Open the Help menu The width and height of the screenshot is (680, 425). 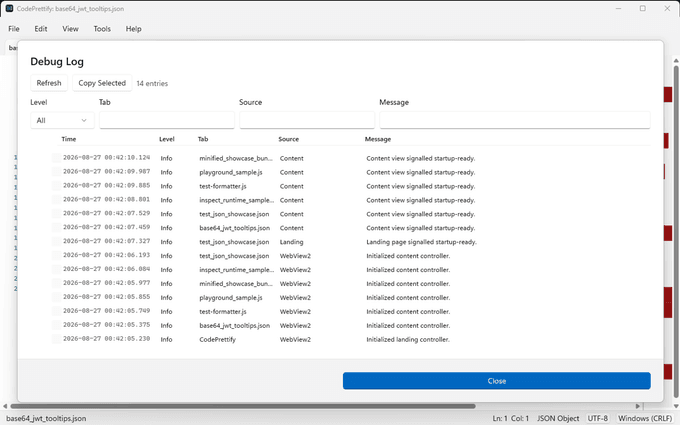(x=134, y=29)
